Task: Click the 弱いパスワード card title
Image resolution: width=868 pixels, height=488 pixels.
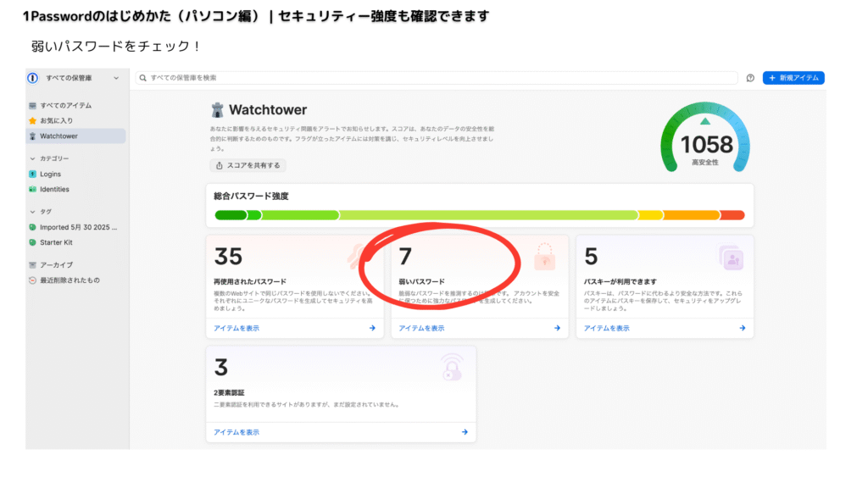Action: point(421,281)
